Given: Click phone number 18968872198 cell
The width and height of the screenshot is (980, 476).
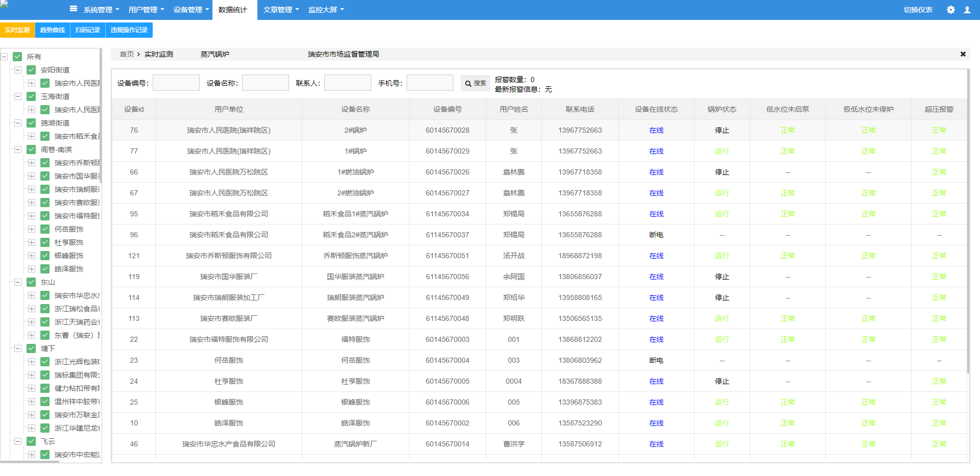Looking at the screenshot, I should click(580, 256).
